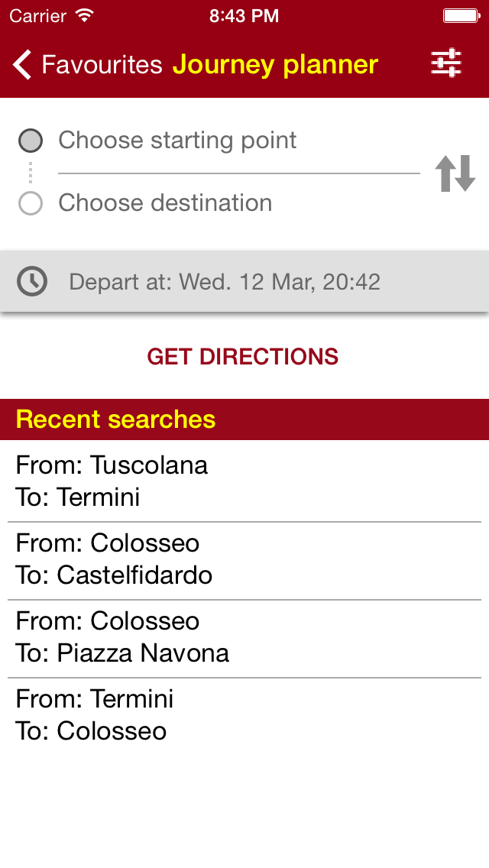The height and width of the screenshot is (868, 489).
Task: Select the destination radio circle
Action: (31, 203)
